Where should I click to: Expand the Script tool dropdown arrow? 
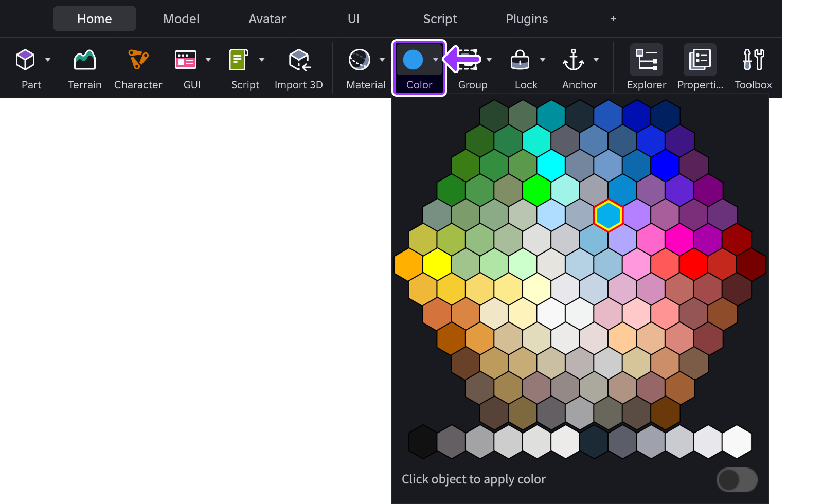click(262, 60)
